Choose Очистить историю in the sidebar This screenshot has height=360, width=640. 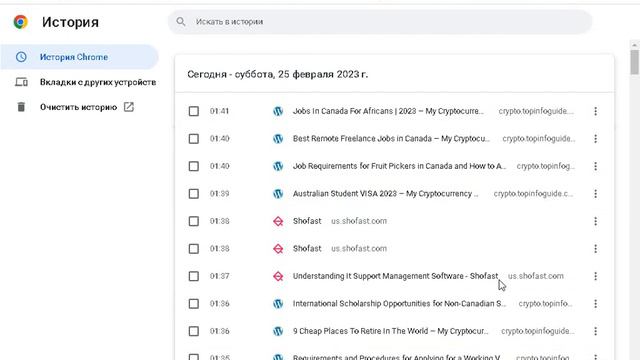point(79,107)
